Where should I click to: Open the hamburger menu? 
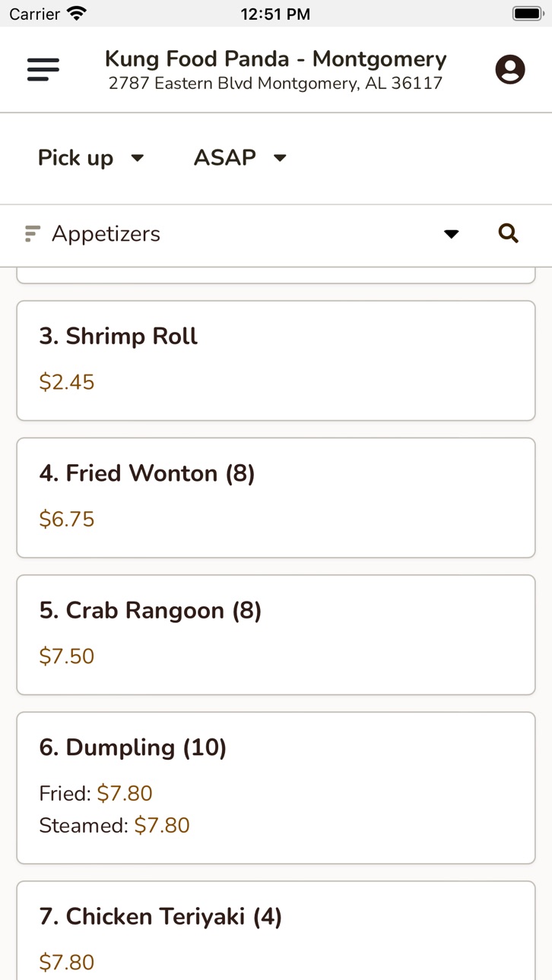tap(43, 70)
